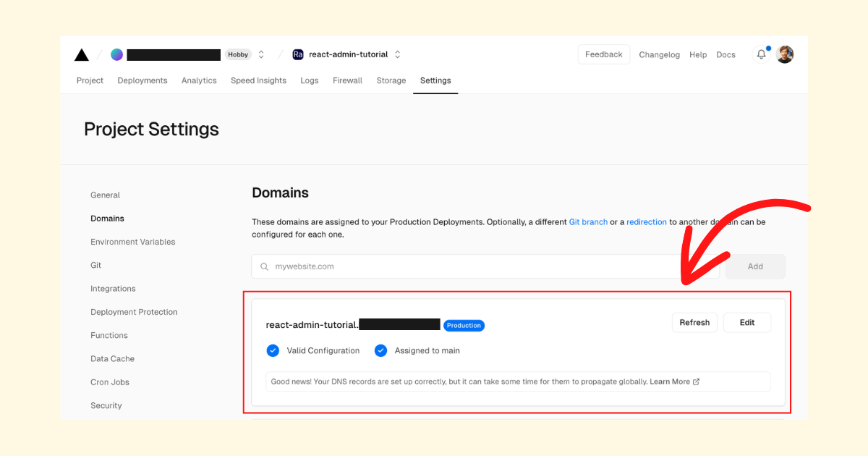
Task: Click the react-admin-tutorial project name in header
Action: click(348, 54)
